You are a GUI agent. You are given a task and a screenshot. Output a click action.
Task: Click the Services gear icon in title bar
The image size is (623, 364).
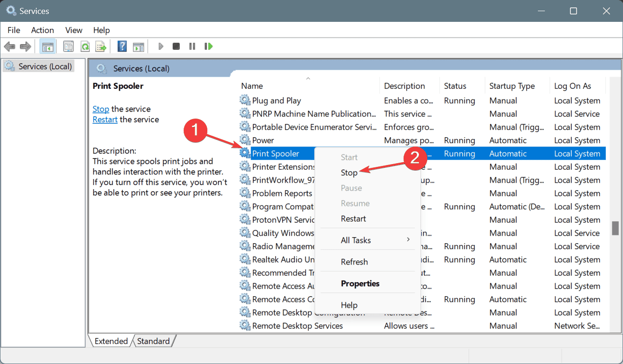[11, 11]
